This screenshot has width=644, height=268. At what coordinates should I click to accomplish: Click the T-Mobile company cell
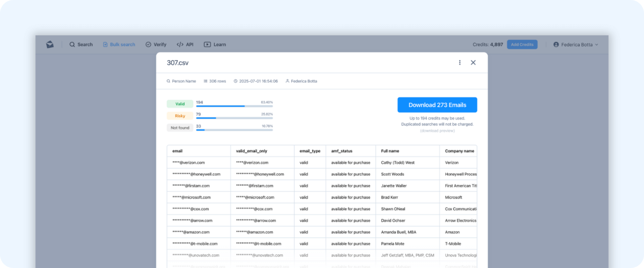[x=458, y=244]
